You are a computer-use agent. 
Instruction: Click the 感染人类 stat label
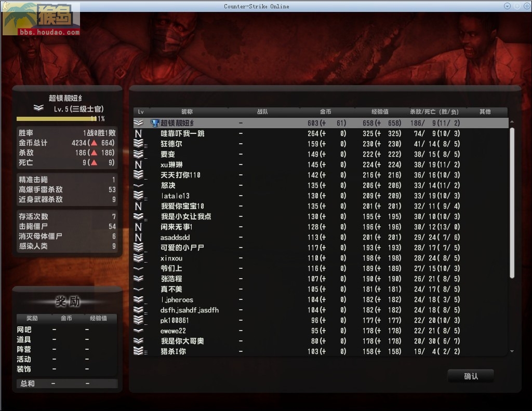pos(33,245)
